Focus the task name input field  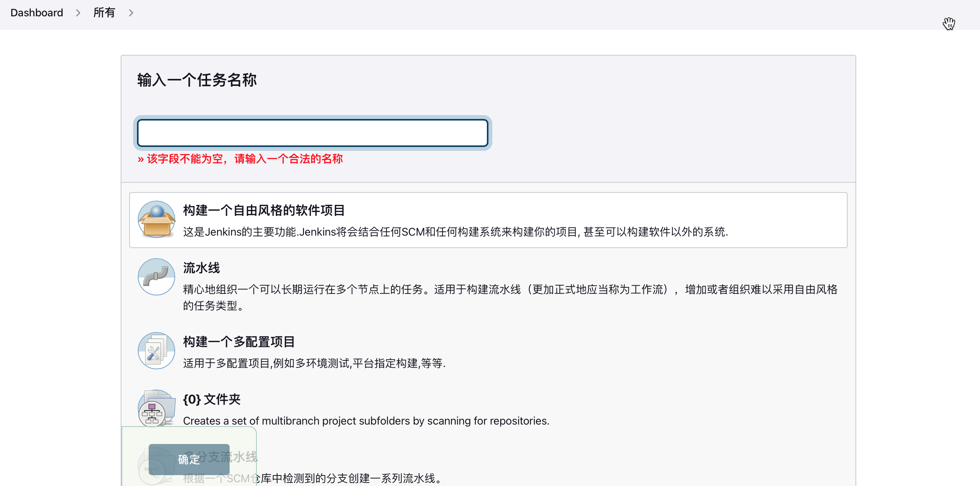pos(313,133)
